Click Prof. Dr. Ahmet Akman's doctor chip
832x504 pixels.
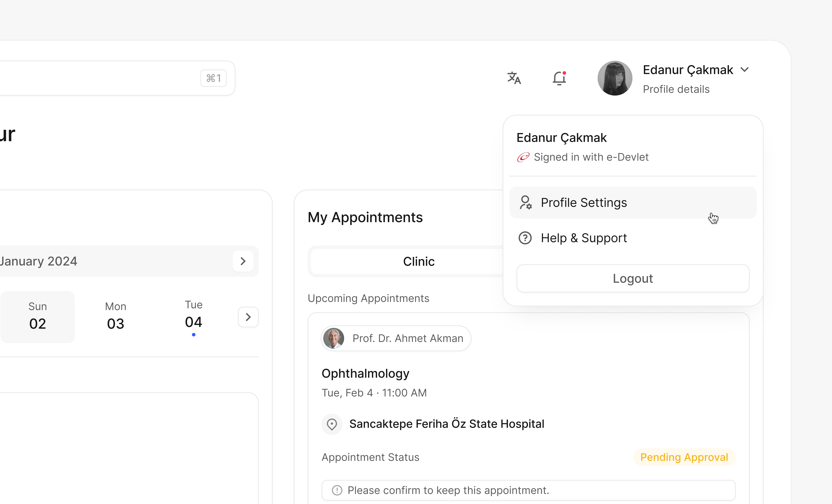pos(395,338)
